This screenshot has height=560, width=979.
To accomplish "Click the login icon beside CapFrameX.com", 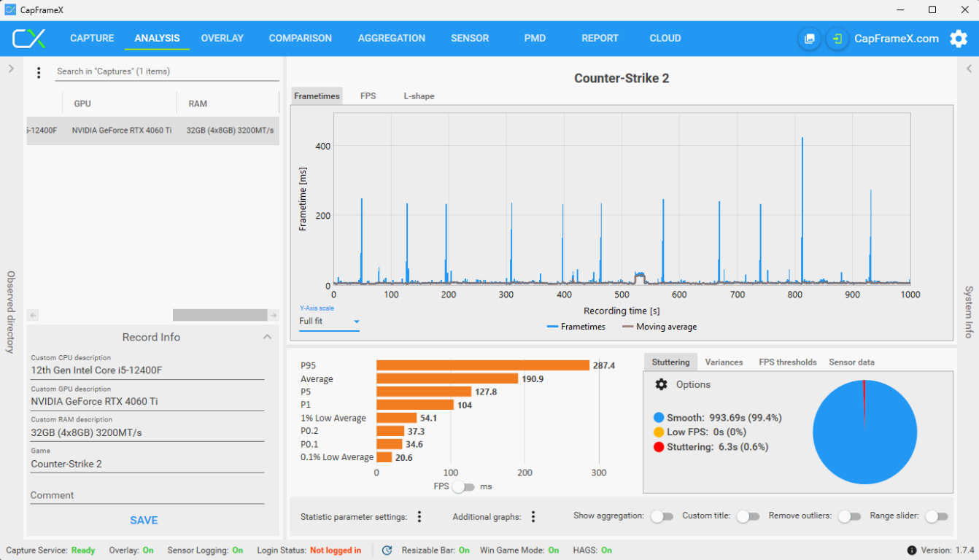I will 837,39.
